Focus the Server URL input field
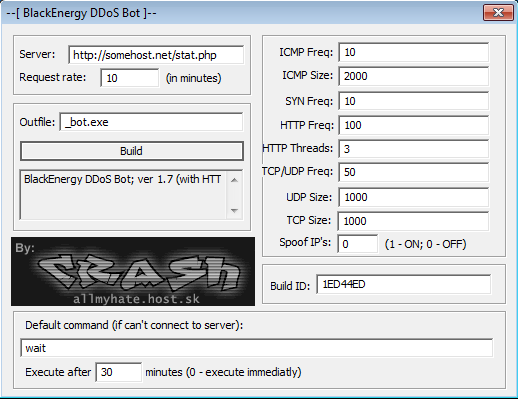Screen dimensions: 518x399 click(156, 55)
